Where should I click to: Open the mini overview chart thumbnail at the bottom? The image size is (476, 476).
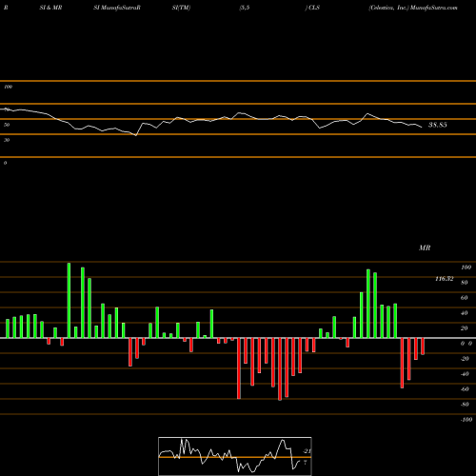pyautogui.click(x=235, y=456)
